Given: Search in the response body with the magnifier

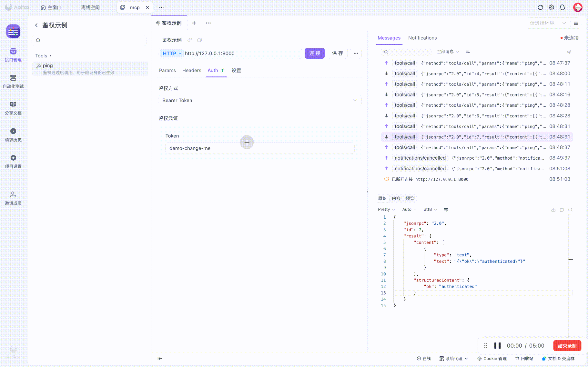Looking at the screenshot, I should click(570, 210).
